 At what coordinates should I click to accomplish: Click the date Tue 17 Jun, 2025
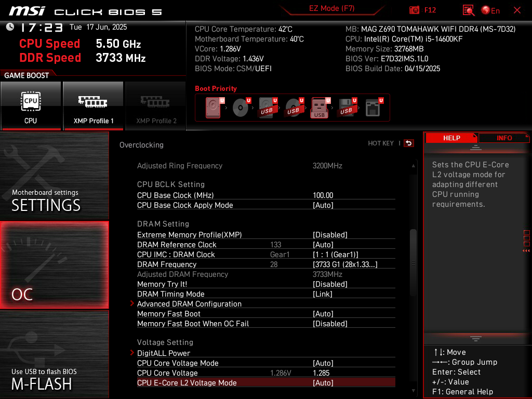[98, 27]
